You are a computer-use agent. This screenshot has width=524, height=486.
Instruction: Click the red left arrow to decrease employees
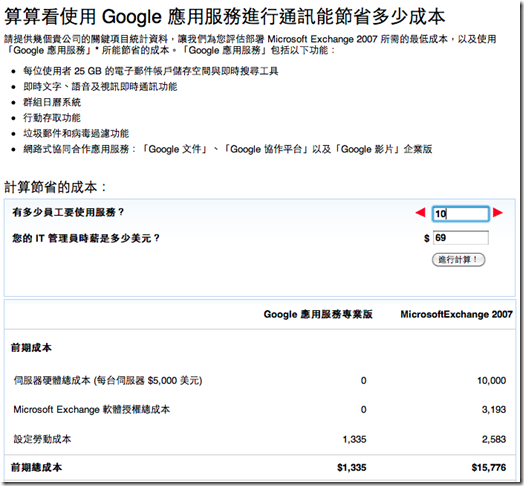pyautogui.click(x=420, y=212)
